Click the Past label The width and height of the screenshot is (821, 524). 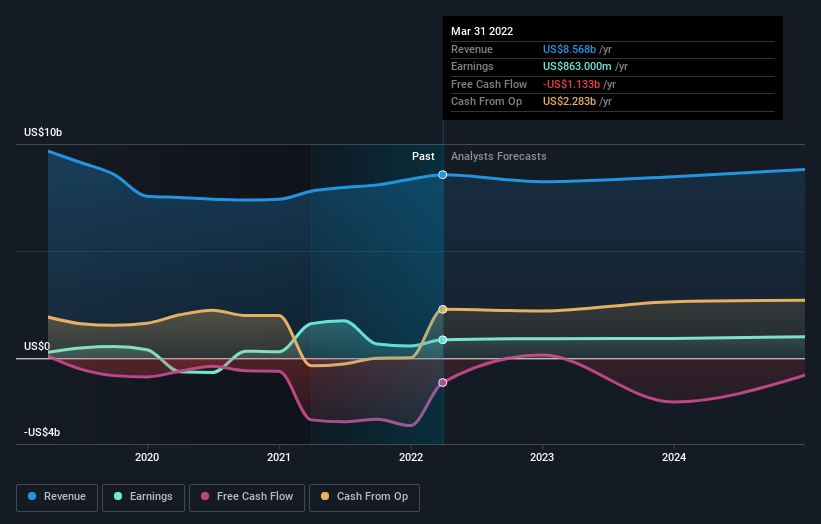click(423, 157)
